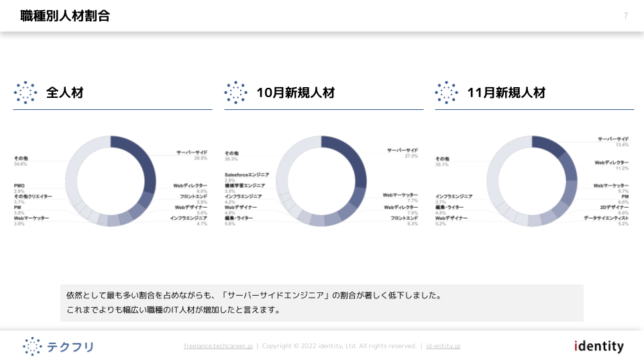The height and width of the screenshot is (362, 644).
Task: Click Webデザイナー 5.2% label
Action: point(451,221)
